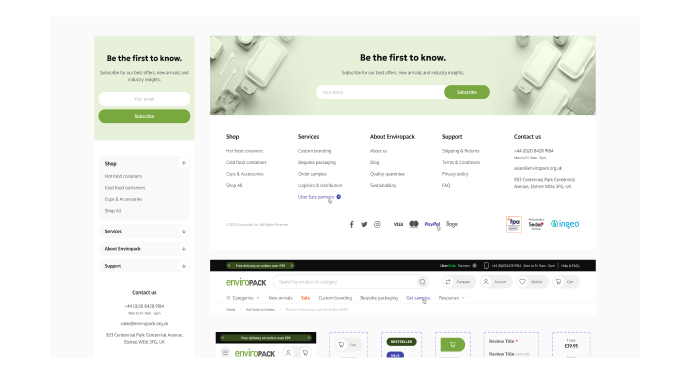Viewport: 690px width, 373px height.
Task: Select Bespoke packaging in the nav bar
Action: pyautogui.click(x=379, y=298)
